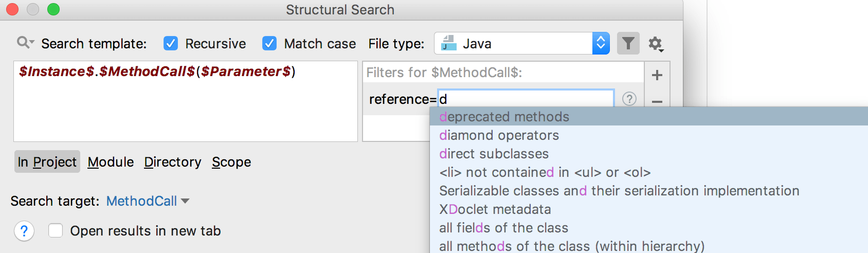
Task: Switch to Module scope tab
Action: tap(111, 162)
